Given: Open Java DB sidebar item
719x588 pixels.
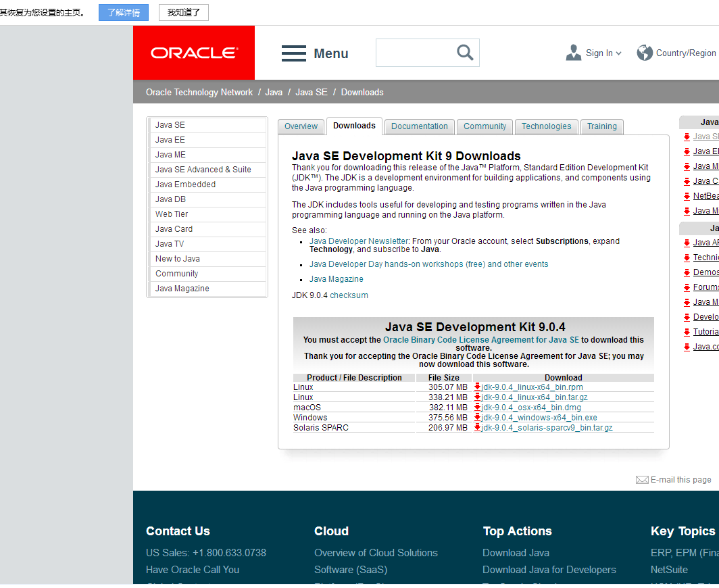Looking at the screenshot, I should pyautogui.click(x=207, y=199).
